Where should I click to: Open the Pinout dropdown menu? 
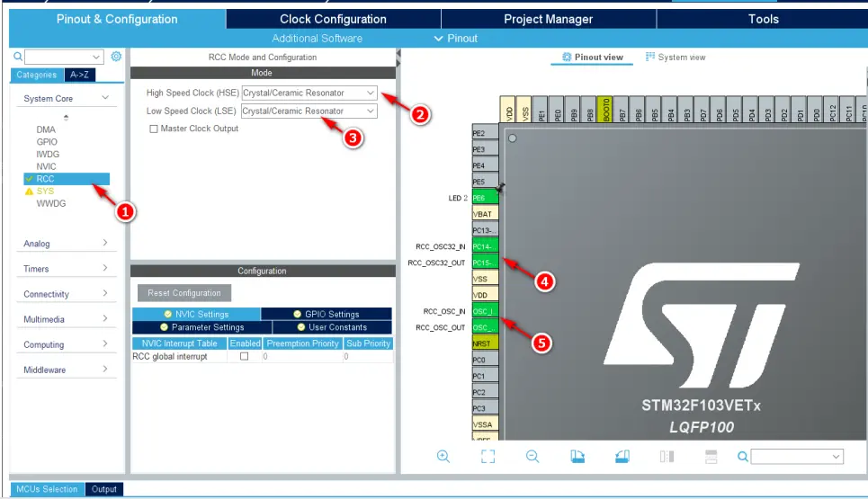click(x=456, y=39)
